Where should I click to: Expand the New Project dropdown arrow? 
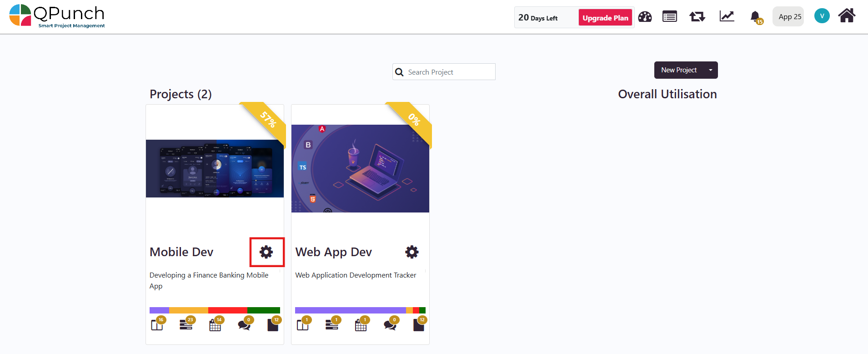710,70
